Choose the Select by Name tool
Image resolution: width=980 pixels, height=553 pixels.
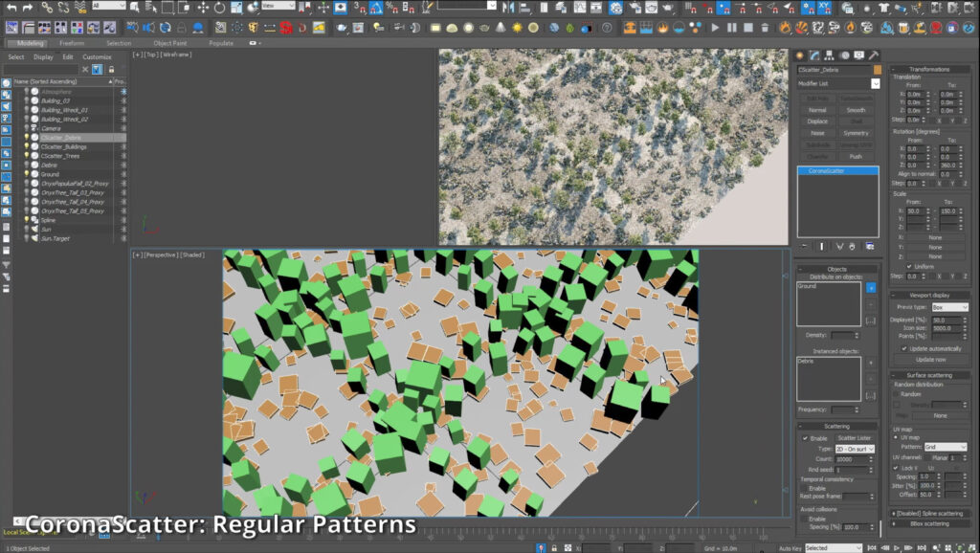tap(151, 8)
